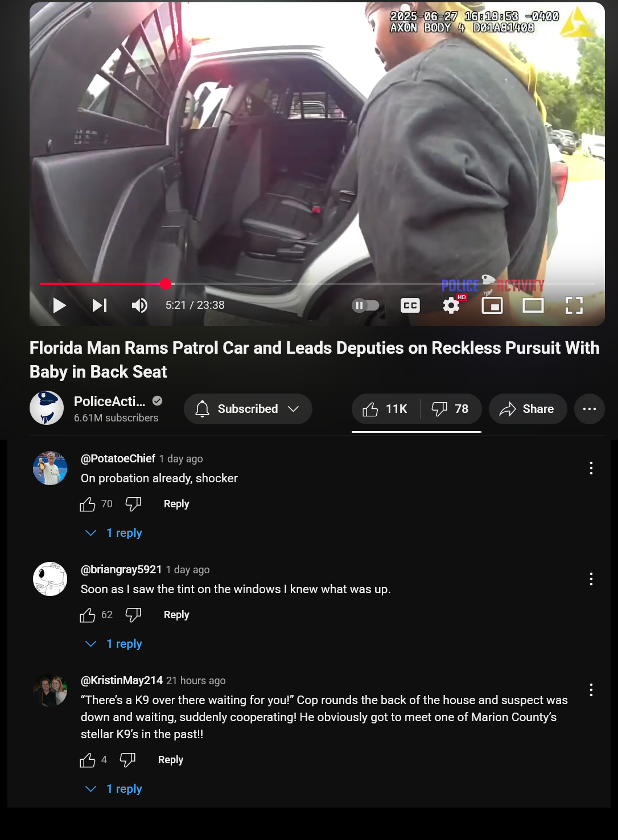Click the red video progress scrubber
The width and height of the screenshot is (618, 840).
[x=166, y=283]
